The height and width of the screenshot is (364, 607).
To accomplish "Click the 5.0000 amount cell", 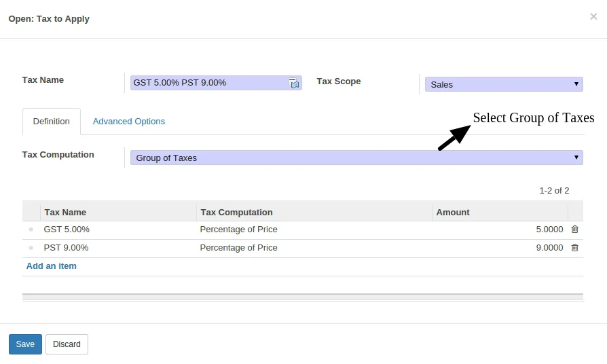I will [549, 230].
